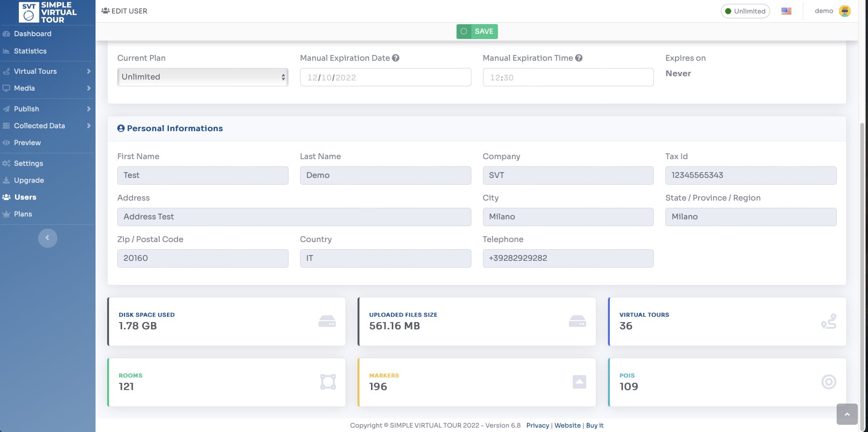Click the Manual Expiration Date field
The image size is (868, 432).
coord(385,77)
